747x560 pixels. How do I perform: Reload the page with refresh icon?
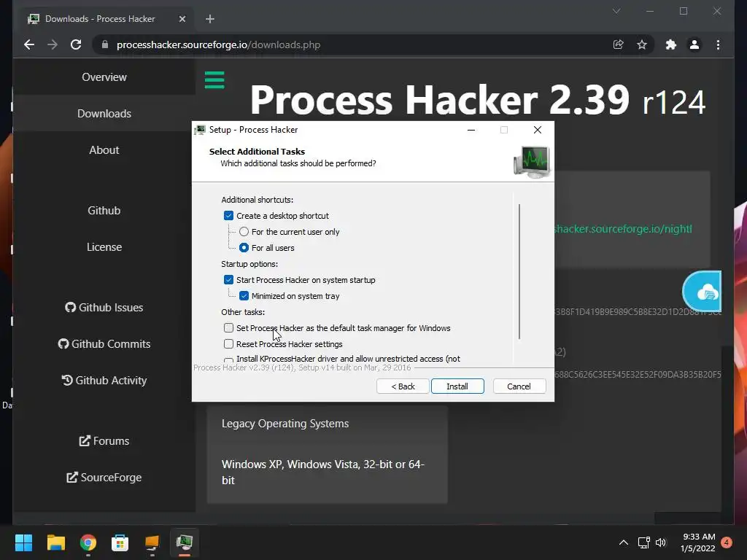76,44
